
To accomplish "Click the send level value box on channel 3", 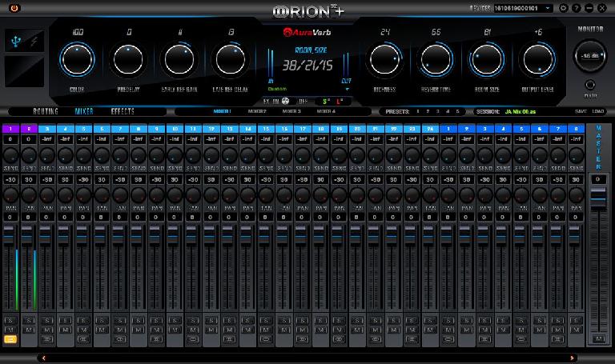I will (47, 139).
